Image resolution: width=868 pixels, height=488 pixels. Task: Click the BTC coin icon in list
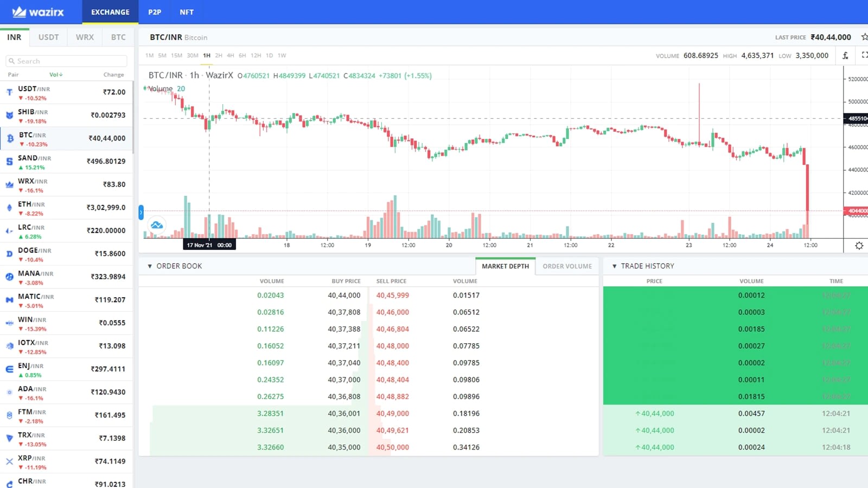tap(10, 139)
